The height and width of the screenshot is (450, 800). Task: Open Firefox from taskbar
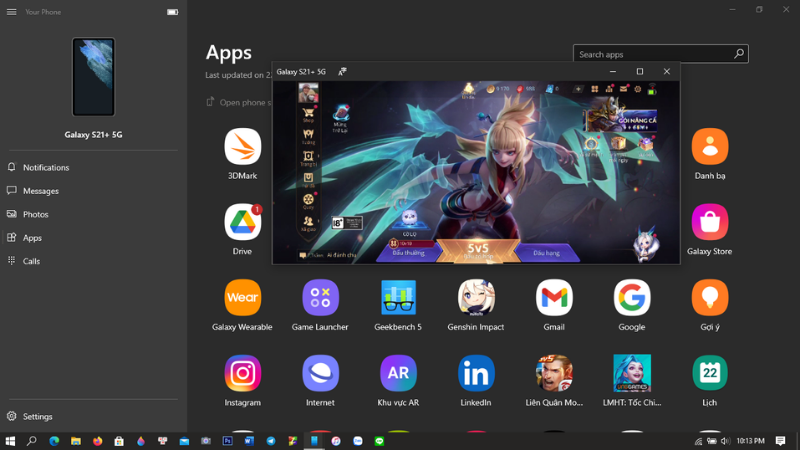point(97,441)
